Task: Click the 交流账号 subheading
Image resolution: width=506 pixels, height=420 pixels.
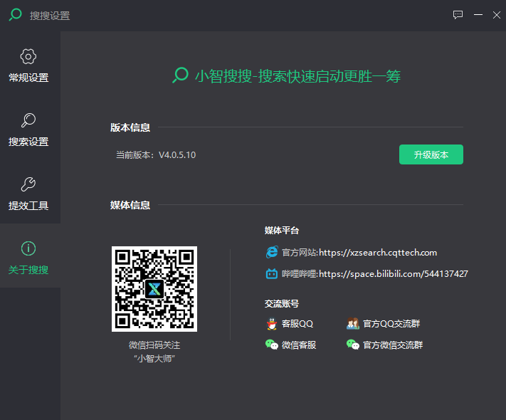Action: [x=281, y=304]
